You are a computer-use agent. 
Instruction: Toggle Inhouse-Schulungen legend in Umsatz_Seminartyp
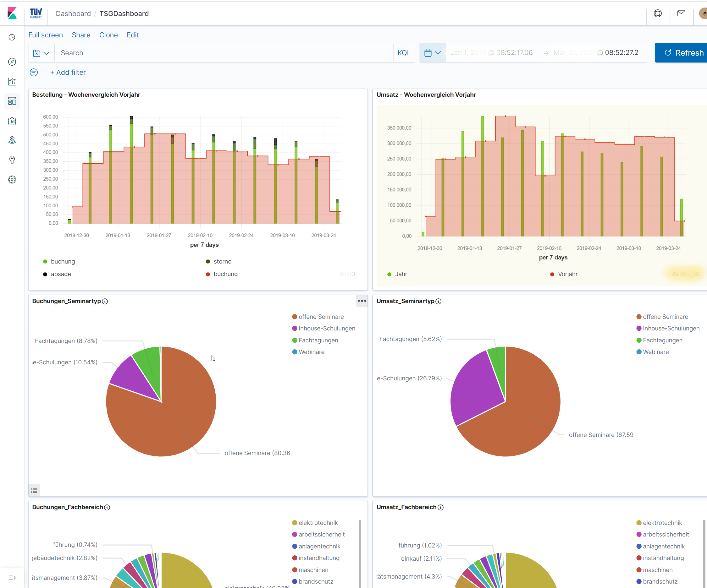click(x=668, y=328)
